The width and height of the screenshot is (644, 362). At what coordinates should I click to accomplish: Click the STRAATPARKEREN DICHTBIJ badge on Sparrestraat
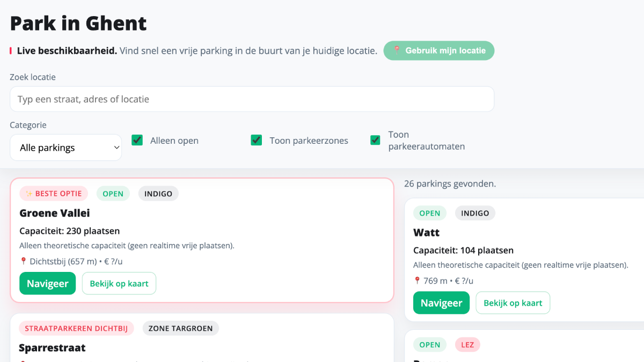pyautogui.click(x=76, y=328)
